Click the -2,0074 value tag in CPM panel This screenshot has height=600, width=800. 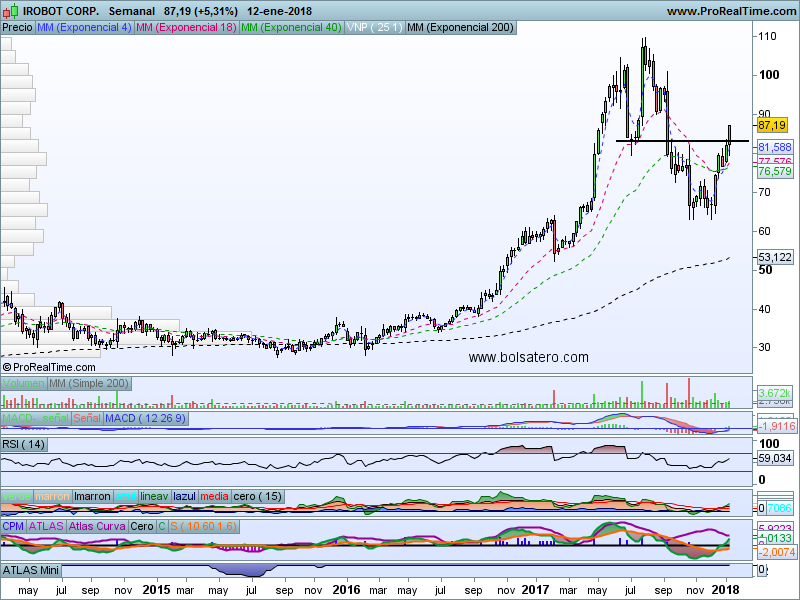tap(776, 552)
